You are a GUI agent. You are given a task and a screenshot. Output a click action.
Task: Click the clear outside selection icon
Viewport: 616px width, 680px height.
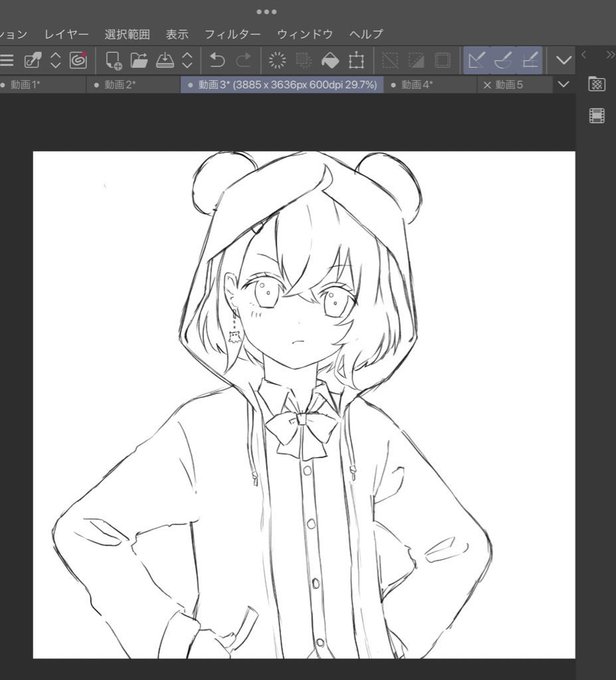pos(304,60)
